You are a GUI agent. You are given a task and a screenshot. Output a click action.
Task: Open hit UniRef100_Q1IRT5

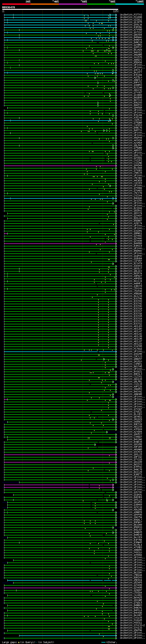click(131, 22)
